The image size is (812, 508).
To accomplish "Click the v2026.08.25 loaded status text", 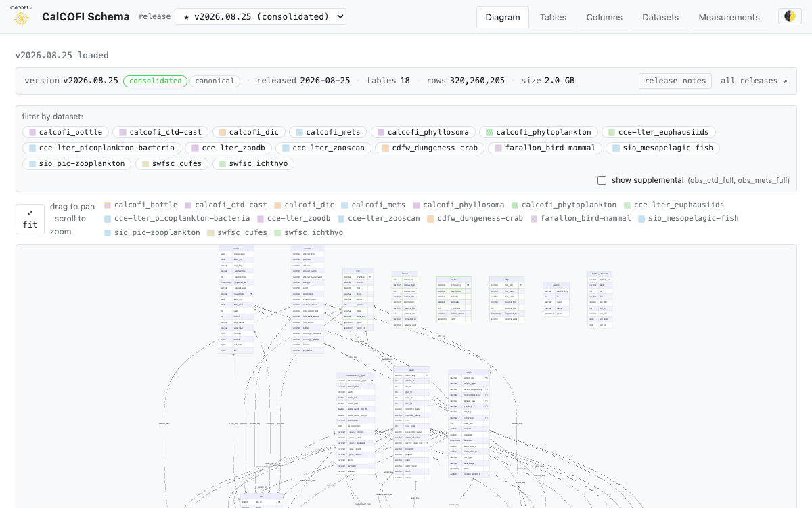I will 62,56.
